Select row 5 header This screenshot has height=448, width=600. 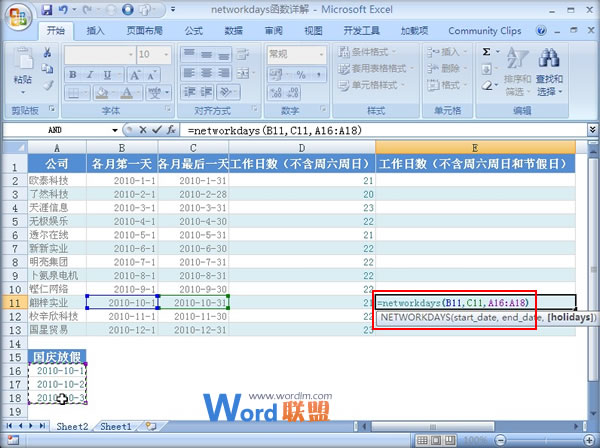(x=15, y=222)
